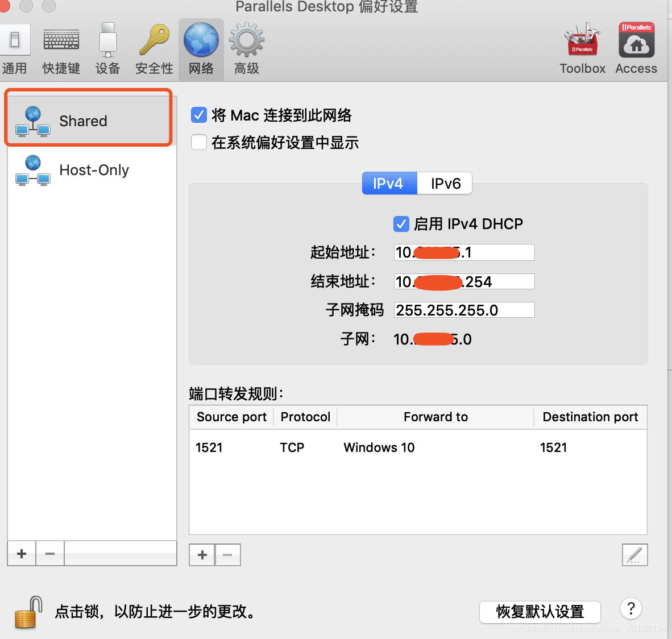The width and height of the screenshot is (672, 639).
Task: Sort by Source port column header
Action: pos(231,417)
